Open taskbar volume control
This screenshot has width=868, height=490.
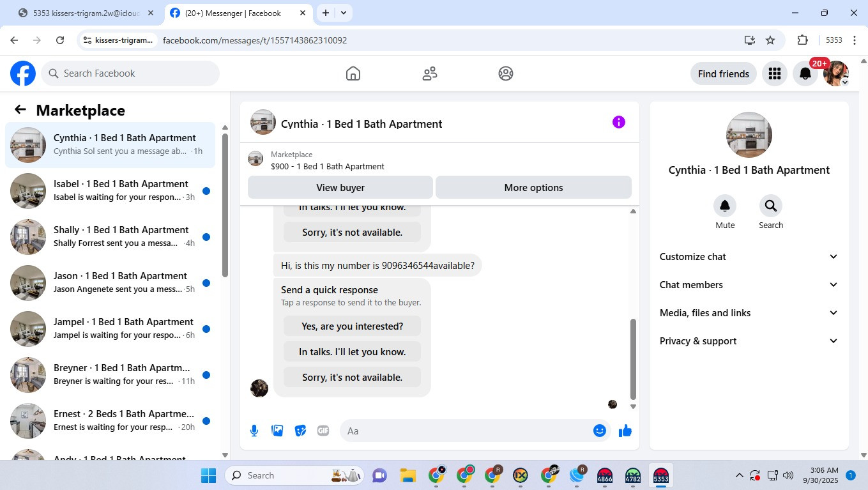788,475
